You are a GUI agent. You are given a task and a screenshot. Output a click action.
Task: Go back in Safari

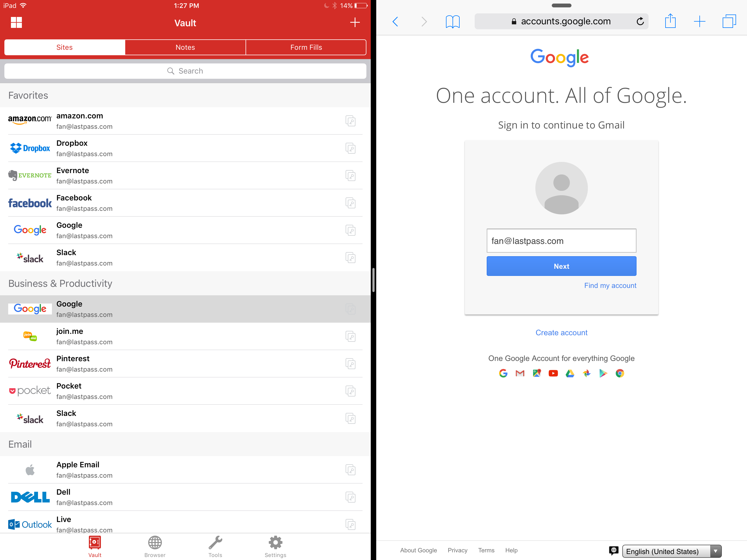point(395,22)
